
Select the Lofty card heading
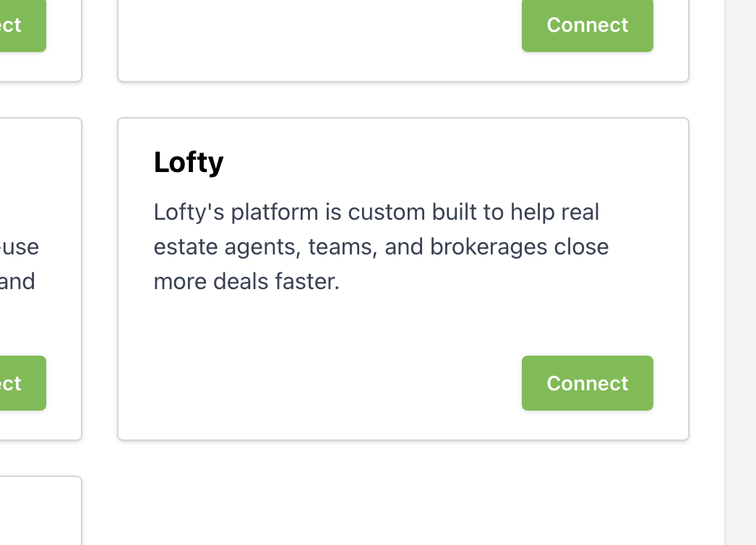click(x=189, y=162)
